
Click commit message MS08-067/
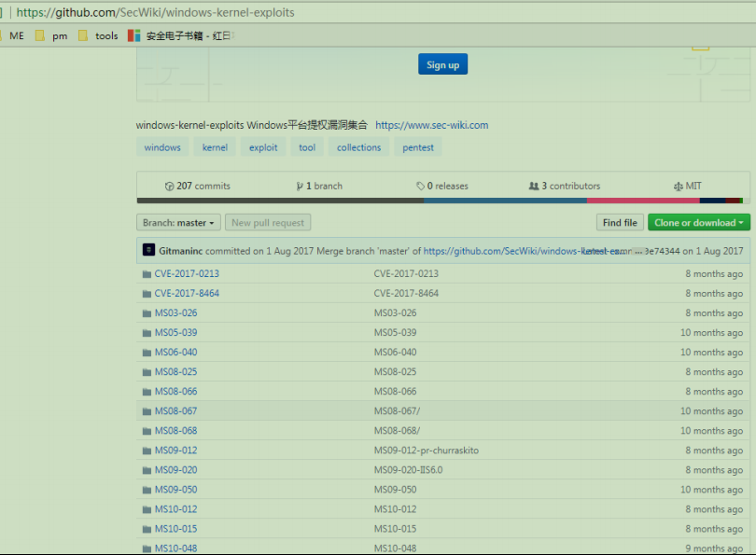[398, 411]
